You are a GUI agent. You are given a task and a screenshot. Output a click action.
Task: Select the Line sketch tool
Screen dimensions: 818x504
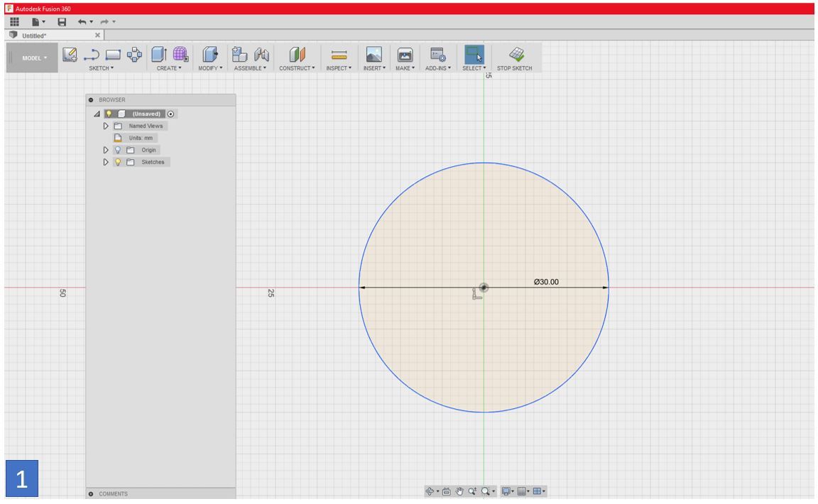click(92, 54)
